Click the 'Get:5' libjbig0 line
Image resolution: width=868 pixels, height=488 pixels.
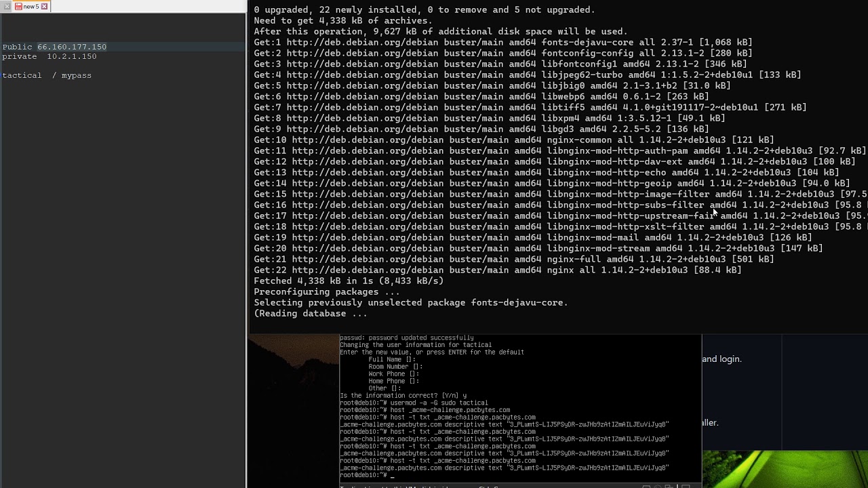click(x=492, y=85)
